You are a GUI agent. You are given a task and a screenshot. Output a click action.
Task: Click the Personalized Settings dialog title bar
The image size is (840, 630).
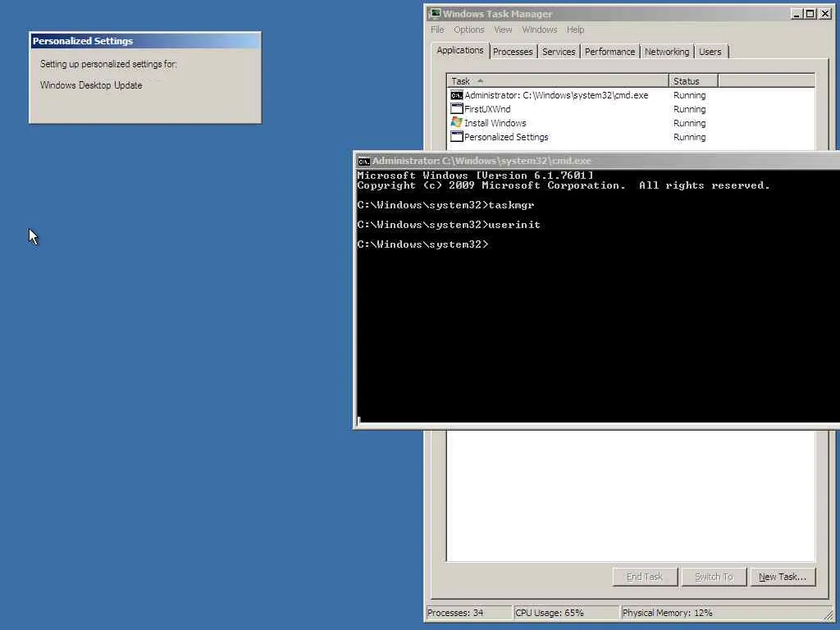(145, 41)
